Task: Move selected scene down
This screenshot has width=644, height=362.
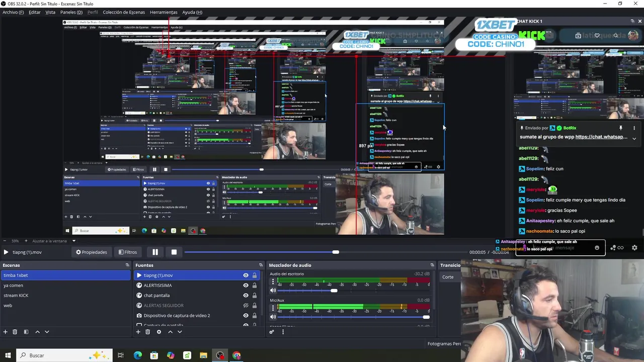Action: [x=47, y=332]
